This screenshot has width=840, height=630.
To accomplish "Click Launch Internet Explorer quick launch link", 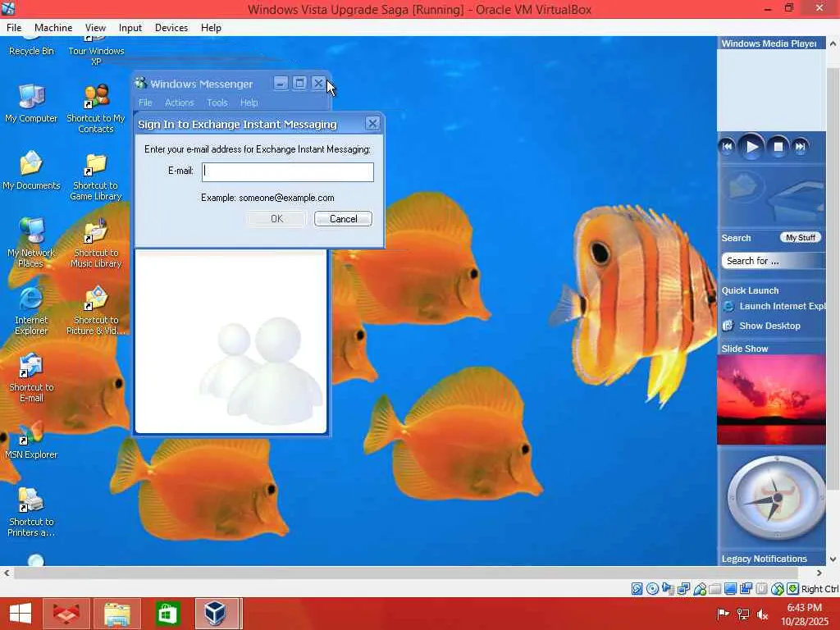I will point(774,307).
